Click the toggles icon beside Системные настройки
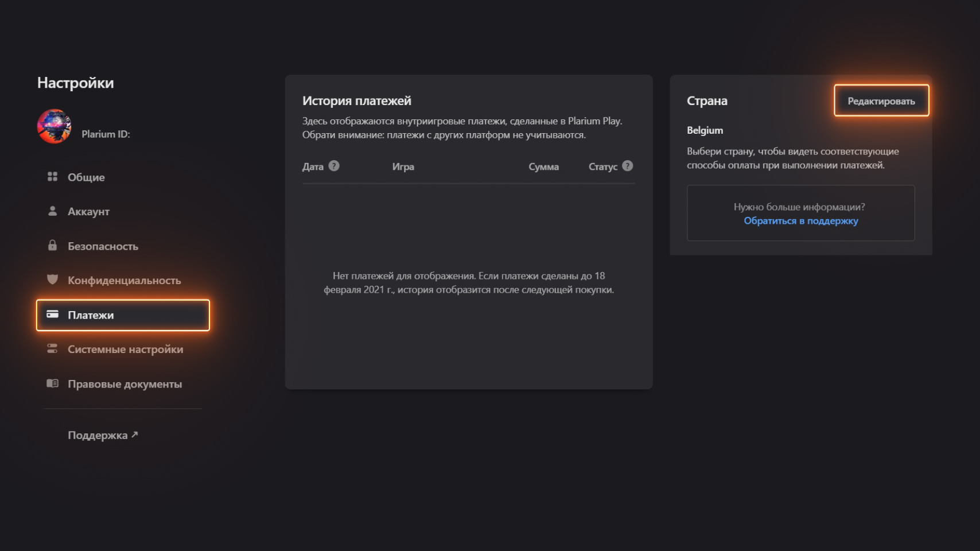The image size is (980, 551). pyautogui.click(x=52, y=348)
